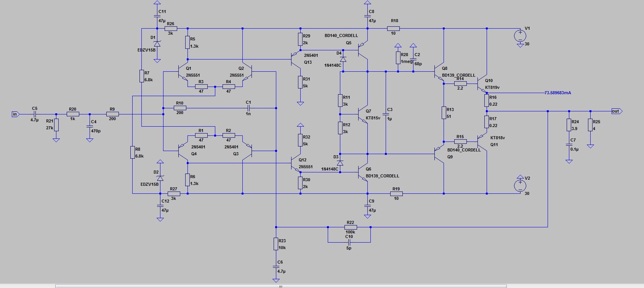This screenshot has height=288, width=644.
Task: Click the R24 resistor symbol
Action: pos(569,124)
